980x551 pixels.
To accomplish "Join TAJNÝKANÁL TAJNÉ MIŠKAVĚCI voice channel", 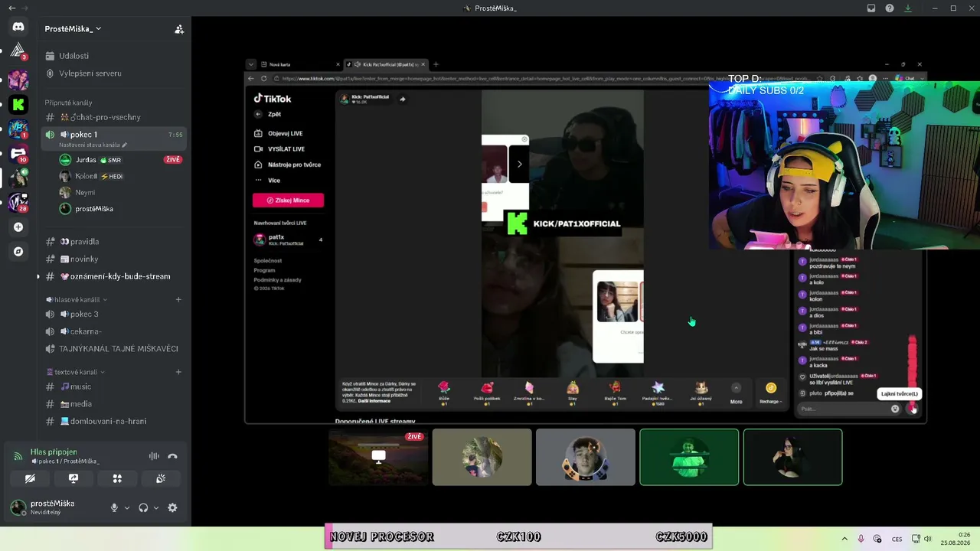I will (x=113, y=348).
